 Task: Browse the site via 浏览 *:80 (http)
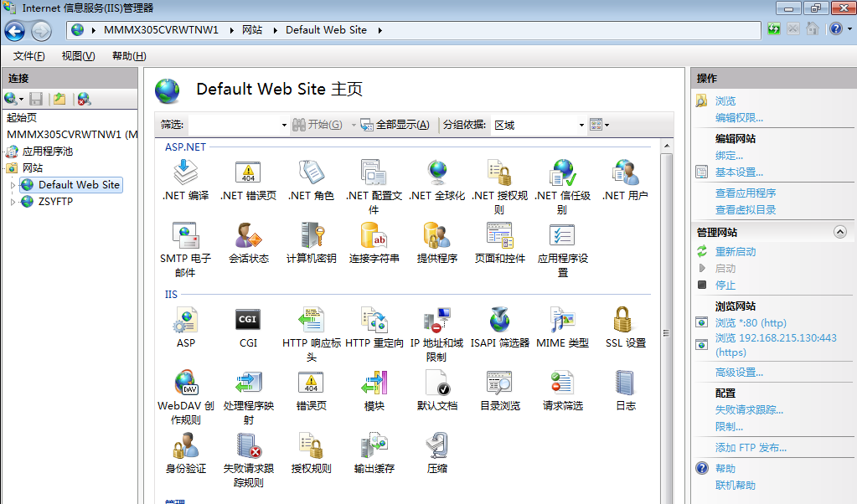(751, 322)
